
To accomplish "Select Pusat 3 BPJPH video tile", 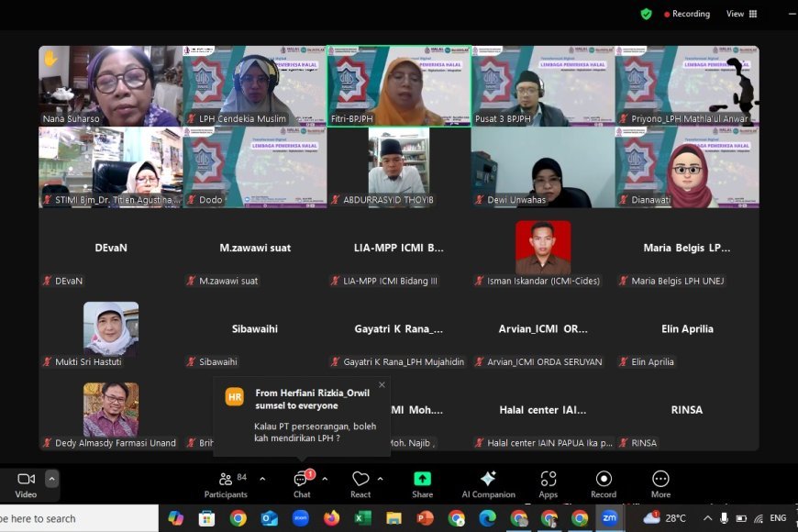I will pyautogui.click(x=543, y=86).
